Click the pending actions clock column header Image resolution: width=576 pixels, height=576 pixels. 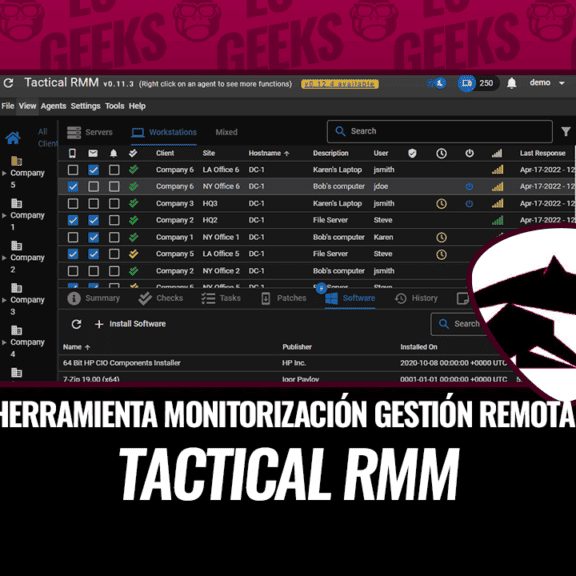(x=441, y=153)
